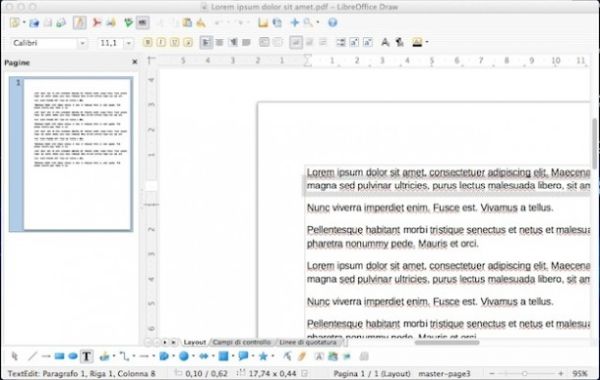
Task: Close the Pagine panel
Action: (134, 62)
